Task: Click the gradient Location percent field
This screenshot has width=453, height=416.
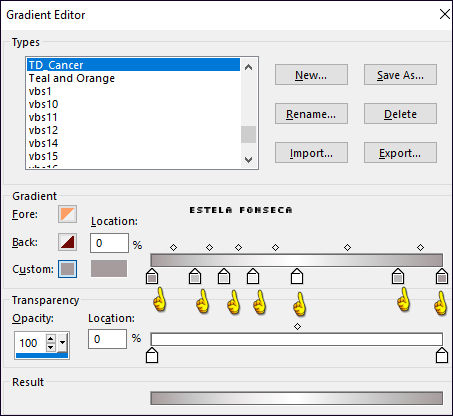Action: [109, 243]
